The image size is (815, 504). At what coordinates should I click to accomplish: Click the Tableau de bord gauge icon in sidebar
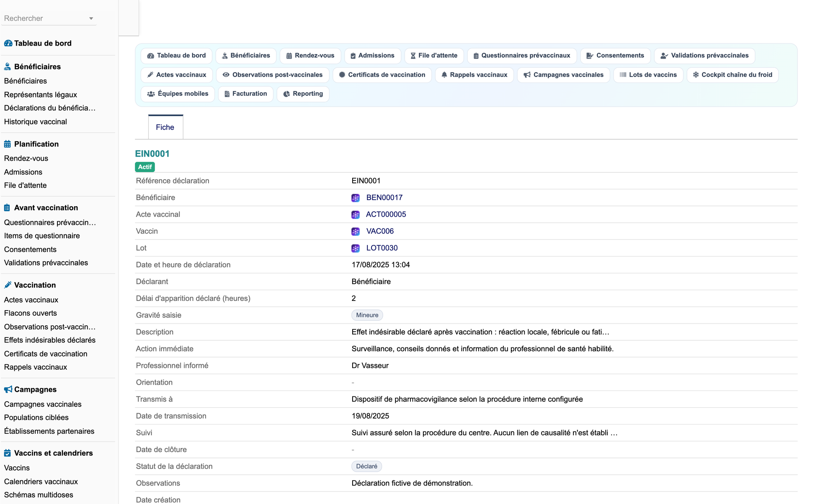pos(8,43)
